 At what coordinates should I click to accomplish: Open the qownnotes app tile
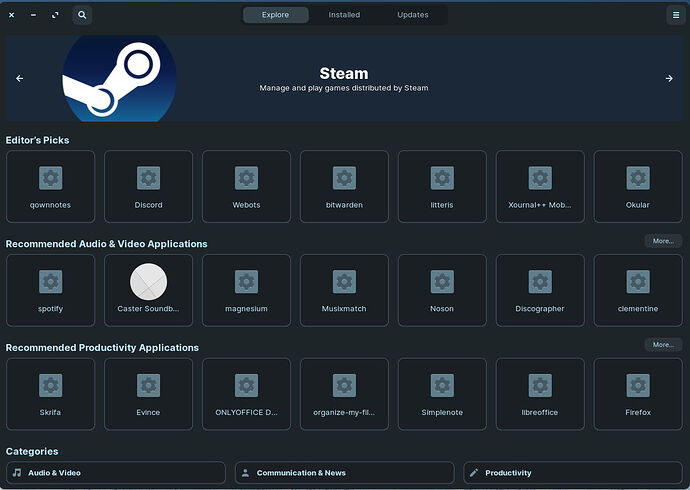(51, 186)
